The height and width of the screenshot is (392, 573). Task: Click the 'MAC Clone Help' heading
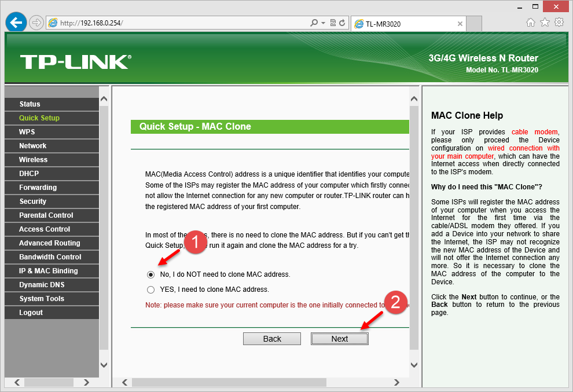point(467,116)
